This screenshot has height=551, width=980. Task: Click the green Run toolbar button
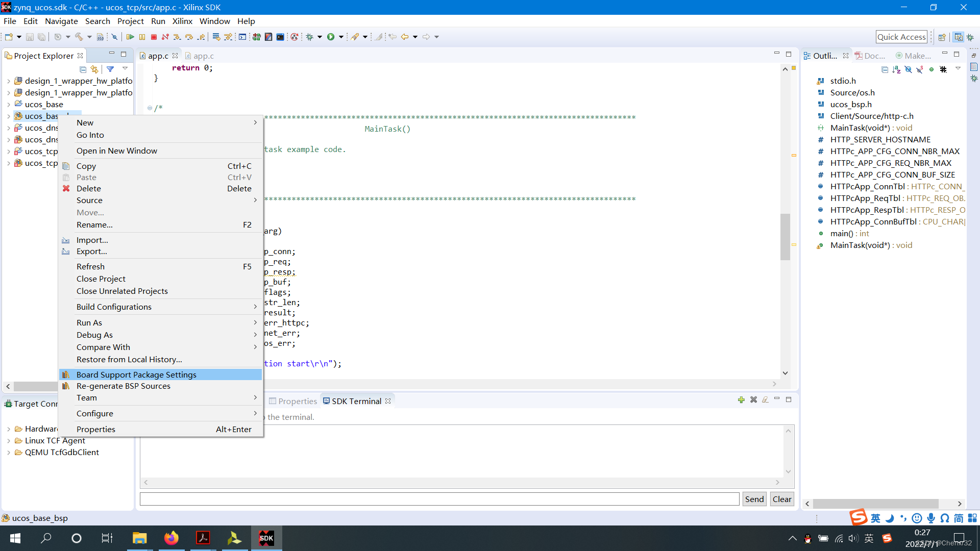tap(331, 37)
